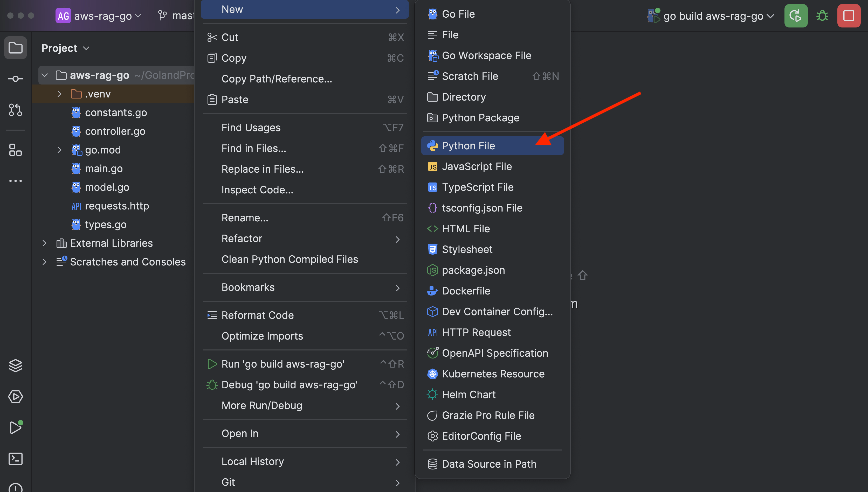Choose Python File from New submenu
Image resolution: width=868 pixels, height=492 pixels.
click(x=468, y=146)
